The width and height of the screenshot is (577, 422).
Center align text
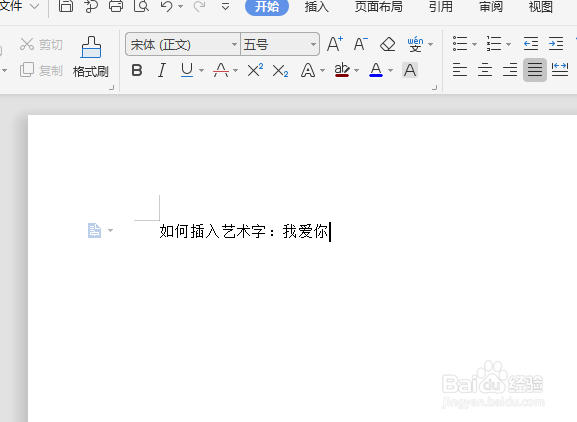point(485,70)
